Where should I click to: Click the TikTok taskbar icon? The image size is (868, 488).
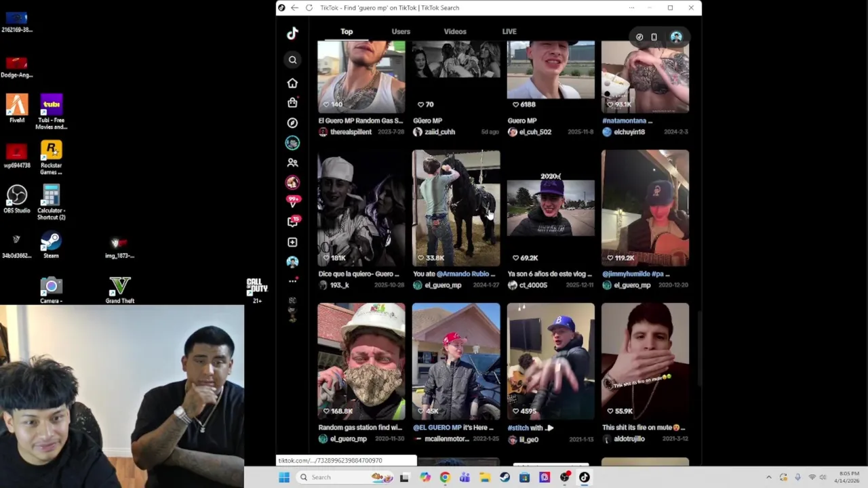pyautogui.click(x=584, y=477)
